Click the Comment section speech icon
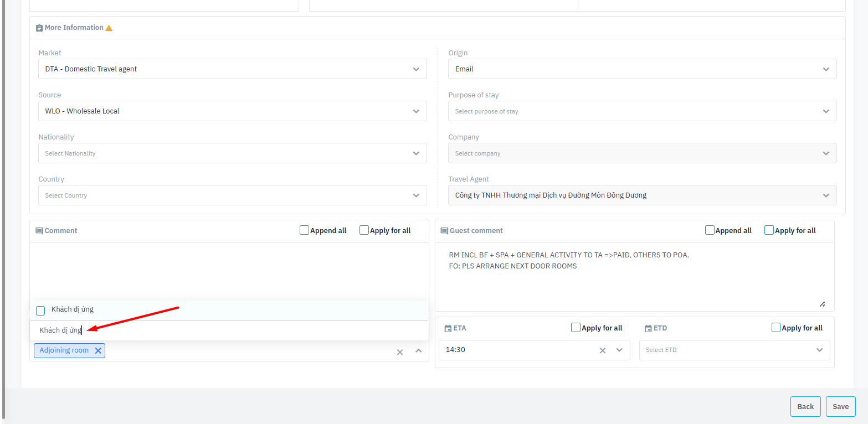Image resolution: width=868 pixels, height=424 pixels. [39, 231]
